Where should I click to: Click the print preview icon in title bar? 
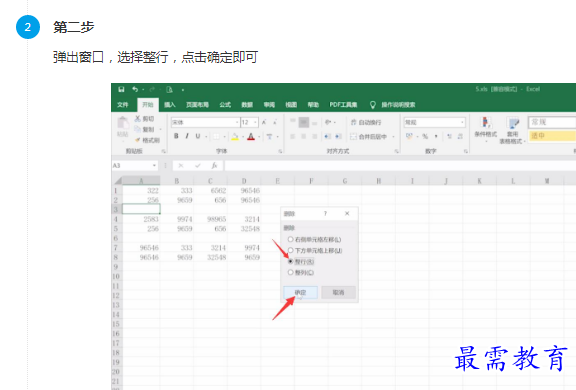pos(169,90)
